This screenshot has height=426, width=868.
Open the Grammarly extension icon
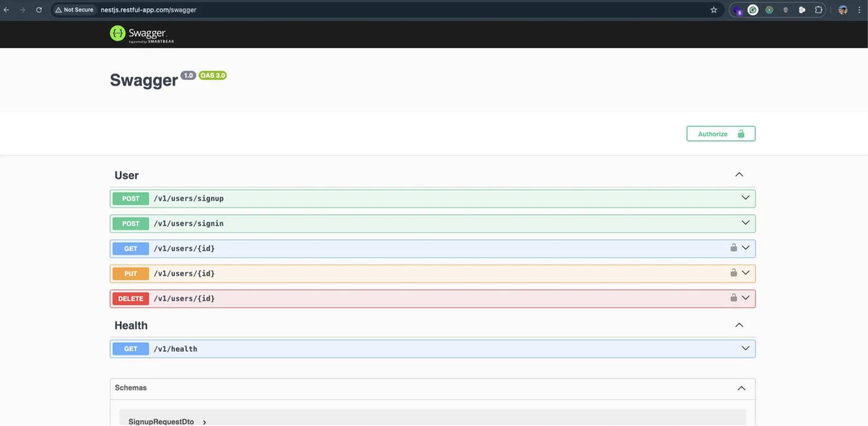point(752,9)
